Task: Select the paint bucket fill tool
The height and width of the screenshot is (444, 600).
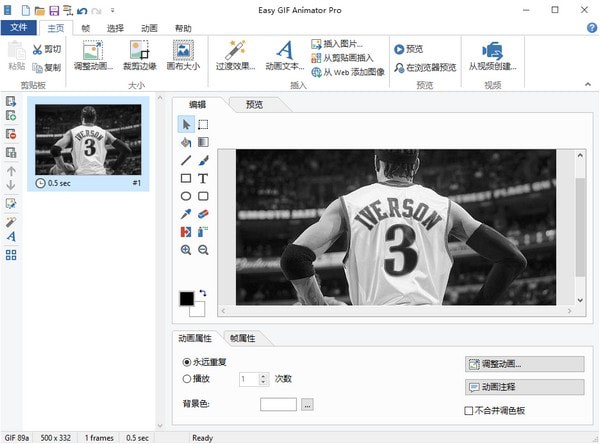Action: [x=186, y=142]
